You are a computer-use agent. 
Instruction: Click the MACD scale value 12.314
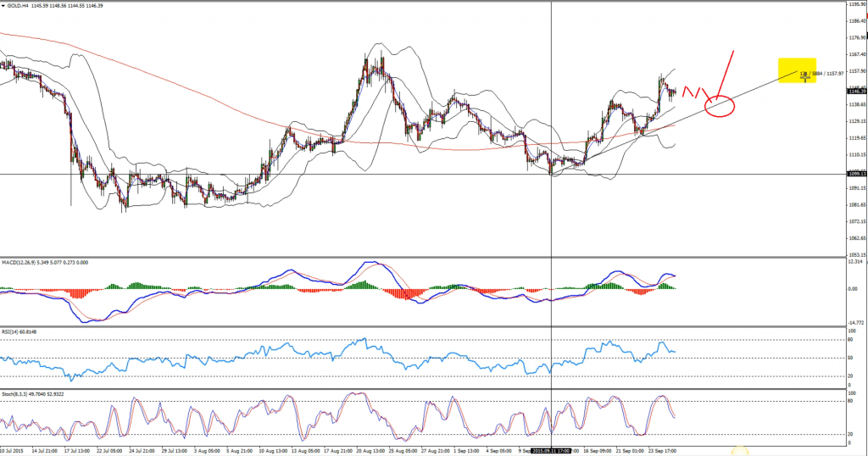point(855,261)
